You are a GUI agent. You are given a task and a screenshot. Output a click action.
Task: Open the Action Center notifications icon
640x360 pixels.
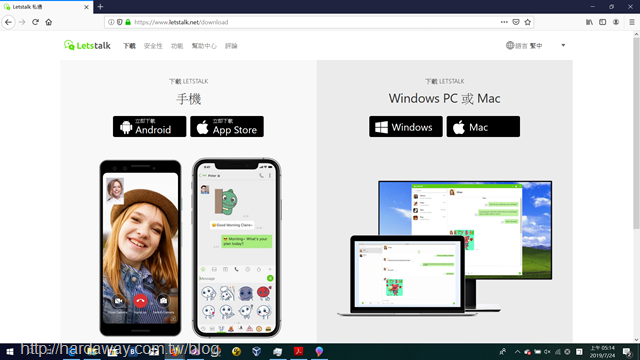point(627,351)
